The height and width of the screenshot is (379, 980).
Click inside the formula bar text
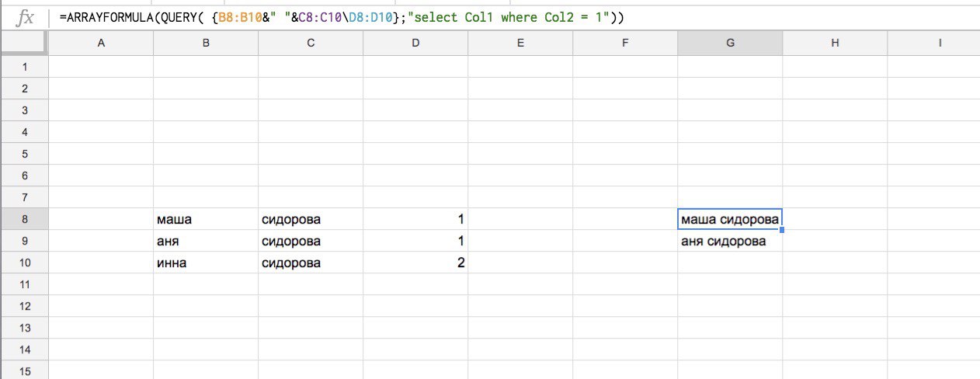pos(342,17)
